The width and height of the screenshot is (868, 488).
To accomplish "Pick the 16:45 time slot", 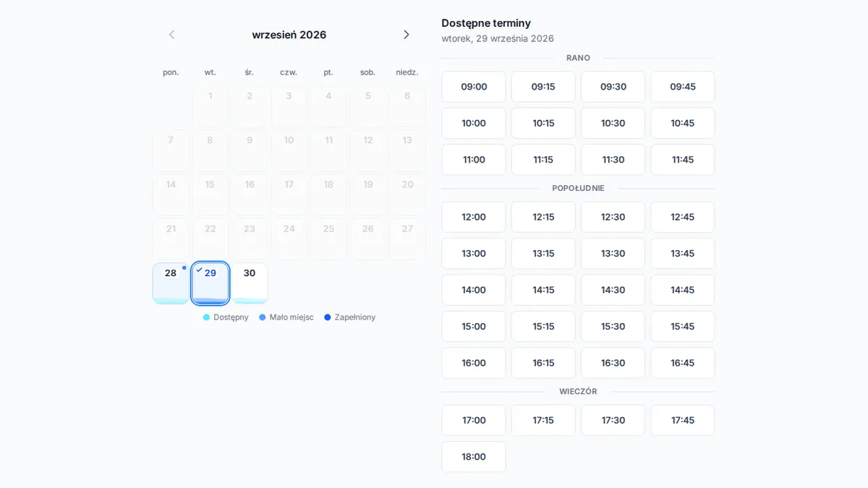I will 683,363.
